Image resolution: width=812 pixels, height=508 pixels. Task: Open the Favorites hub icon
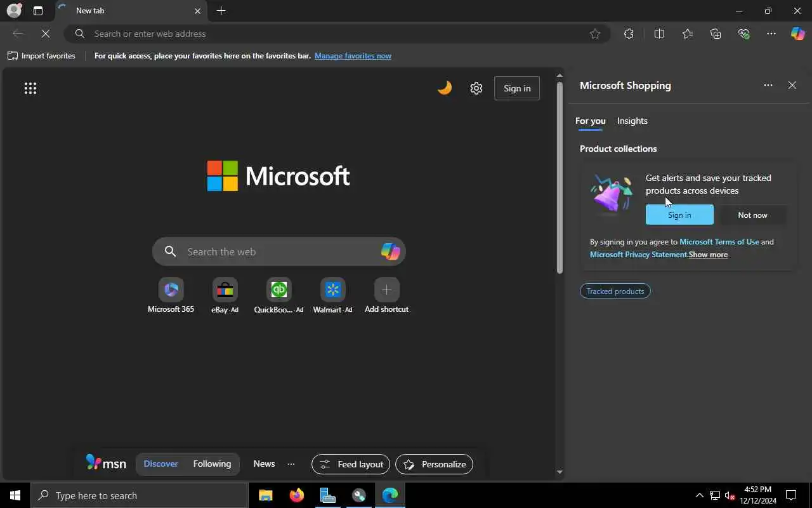(x=688, y=34)
